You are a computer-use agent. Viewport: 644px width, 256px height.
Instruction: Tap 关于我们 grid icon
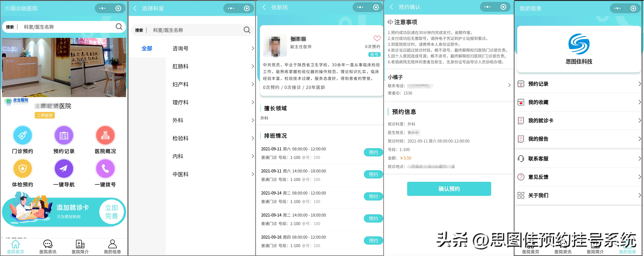pyautogui.click(x=521, y=195)
